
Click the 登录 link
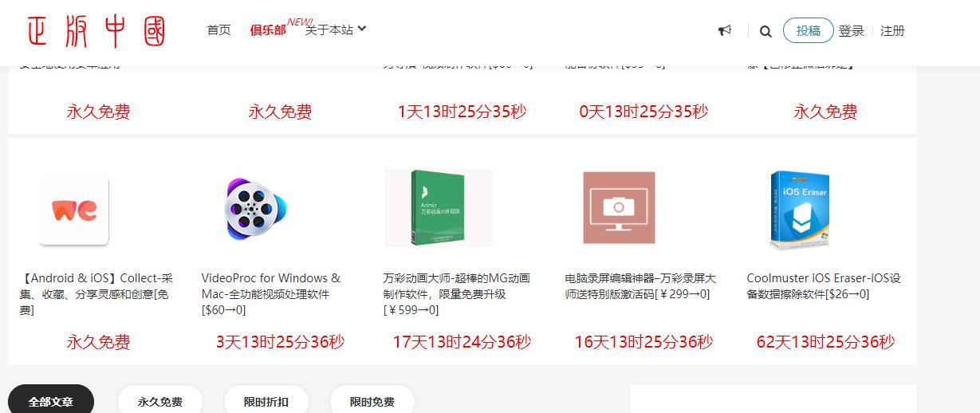point(852,30)
